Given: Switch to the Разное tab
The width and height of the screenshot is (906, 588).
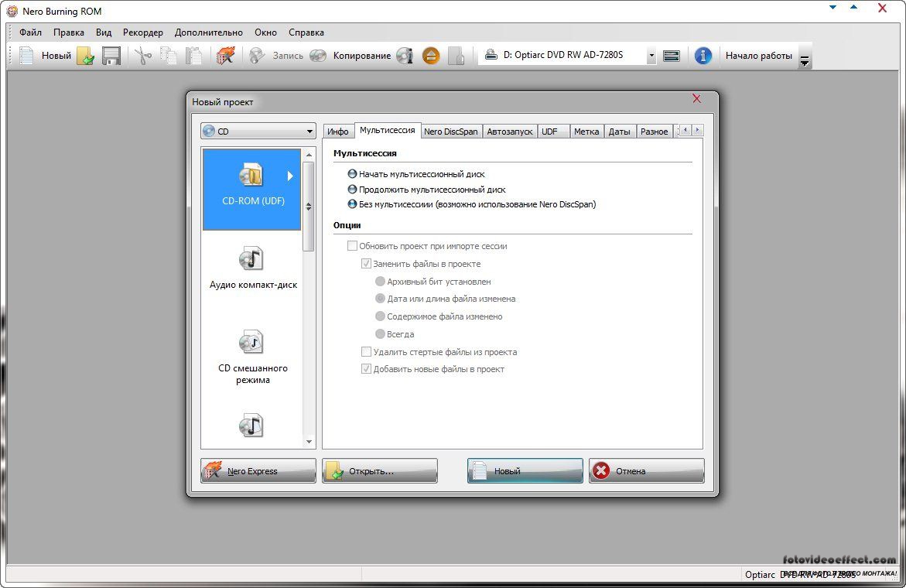Looking at the screenshot, I should 654,131.
